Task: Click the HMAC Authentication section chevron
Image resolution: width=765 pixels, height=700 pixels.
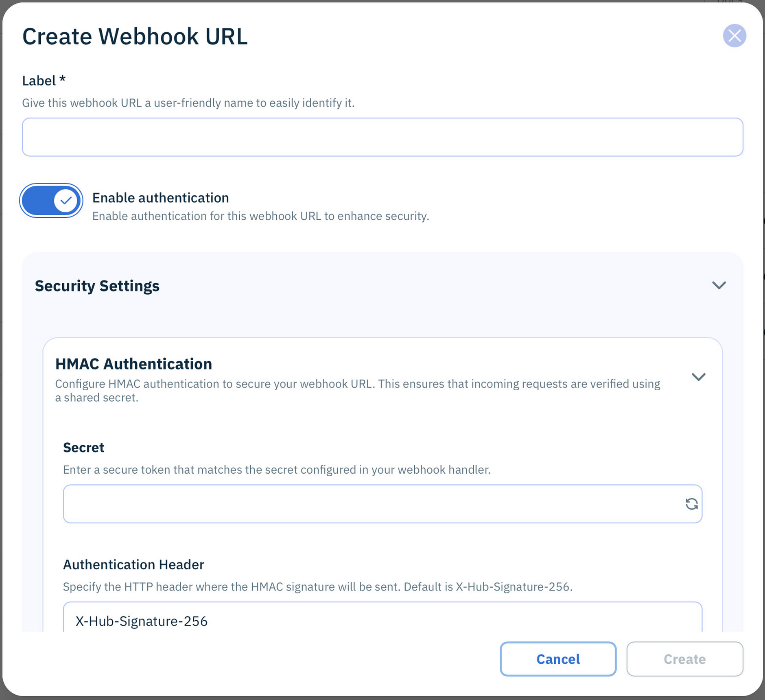Action: click(x=699, y=377)
